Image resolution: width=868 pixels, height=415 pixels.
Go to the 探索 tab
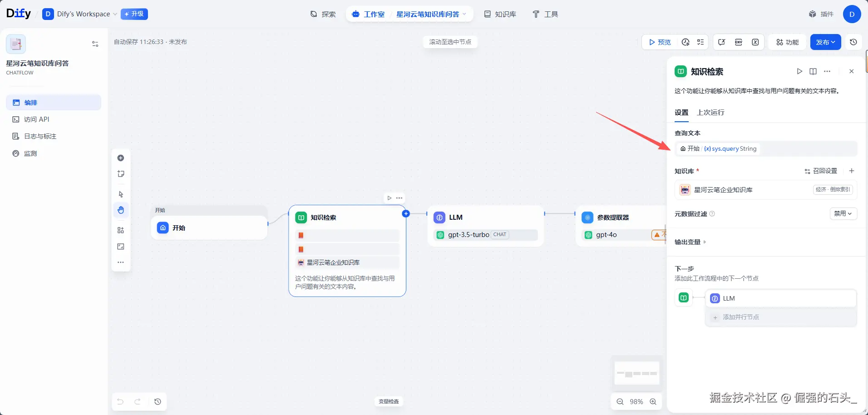[x=323, y=14]
